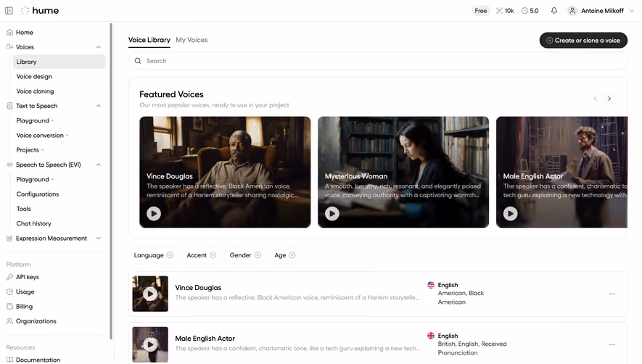Image resolution: width=642 pixels, height=364 pixels.
Task: Click Create or clone a voice button
Action: (583, 40)
